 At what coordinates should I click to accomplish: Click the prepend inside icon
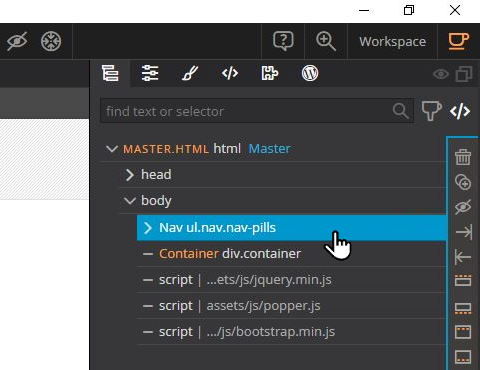click(463, 332)
